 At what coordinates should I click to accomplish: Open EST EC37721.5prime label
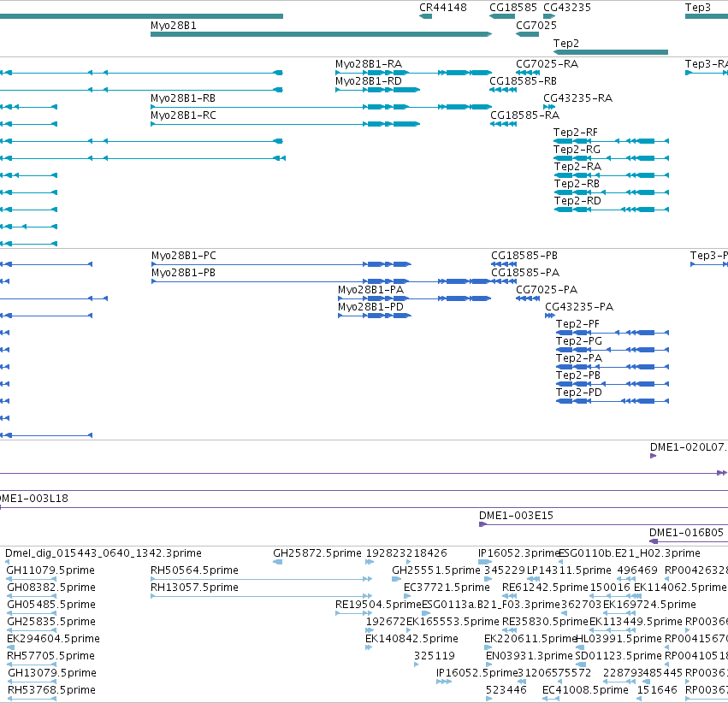(x=447, y=588)
